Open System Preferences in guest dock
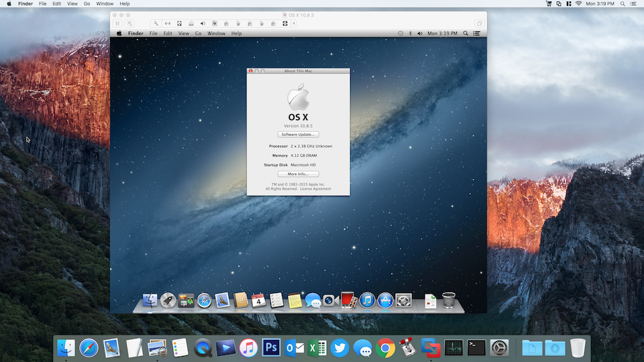644x362 pixels. [x=403, y=300]
